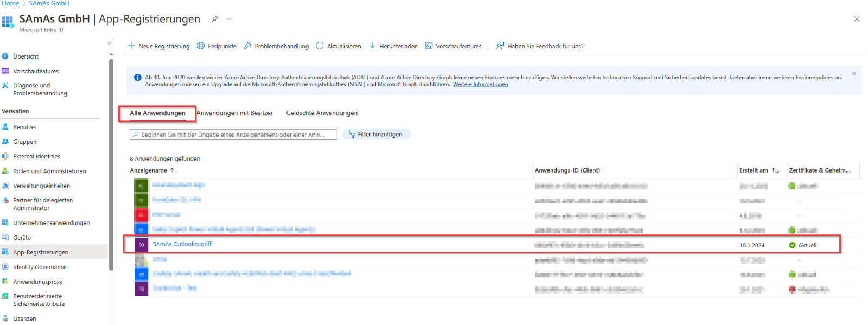This screenshot has height=325, width=868.
Task: Pin the App-Registrierungen page
Action: pyautogui.click(x=215, y=19)
